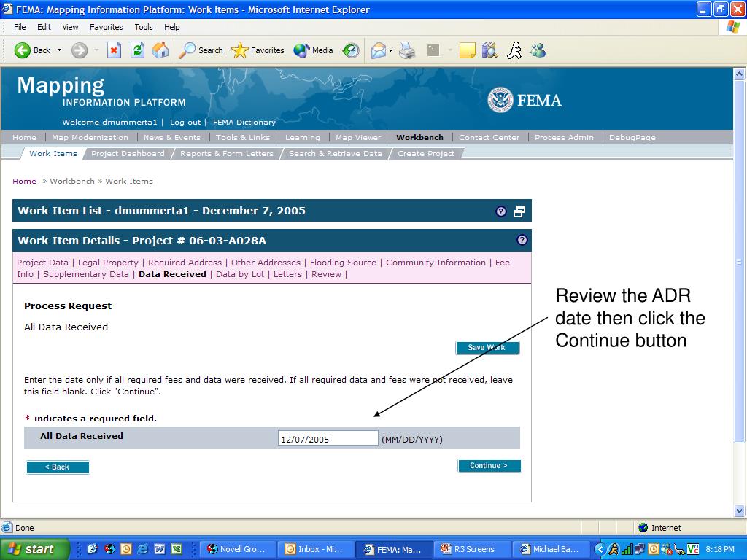Switch to Create Project subtab
Image resolution: width=747 pixels, height=560 pixels.
tap(426, 153)
